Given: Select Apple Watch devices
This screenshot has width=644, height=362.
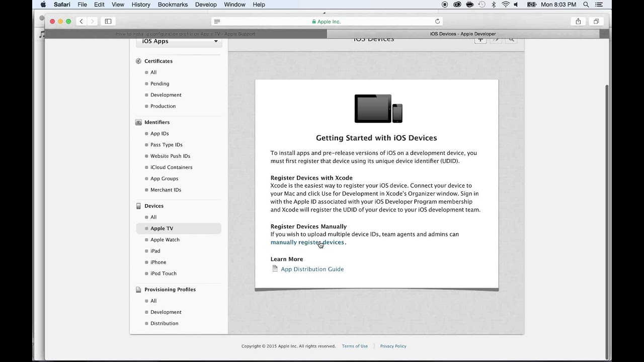Looking at the screenshot, I should 165,240.
